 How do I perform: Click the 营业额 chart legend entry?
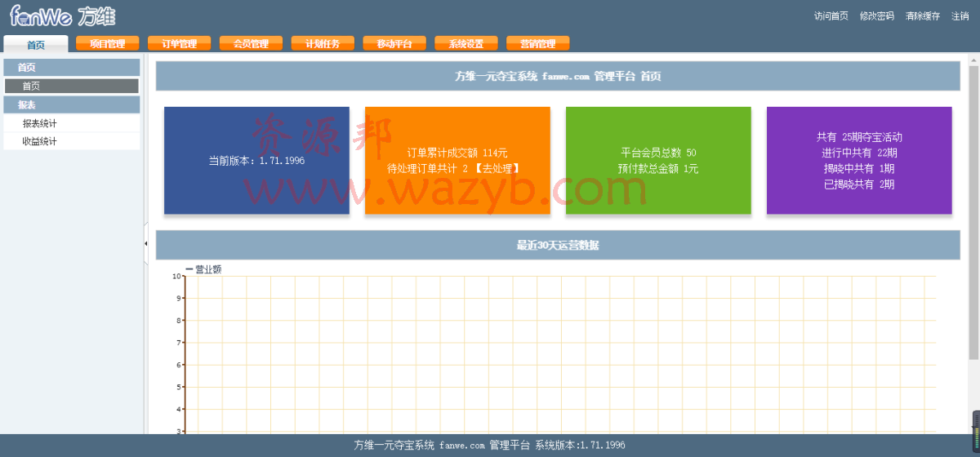pos(203,268)
